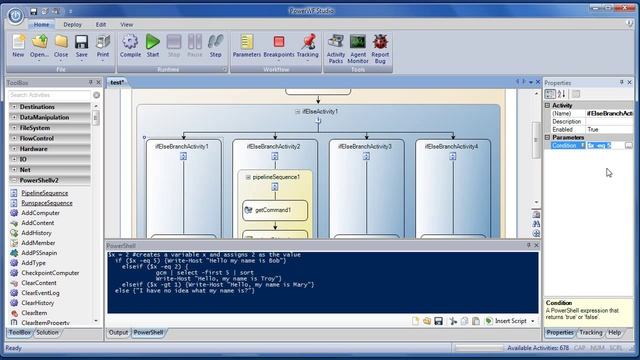
Task: Select AddComputer activity in toolbox
Action: (x=40, y=213)
